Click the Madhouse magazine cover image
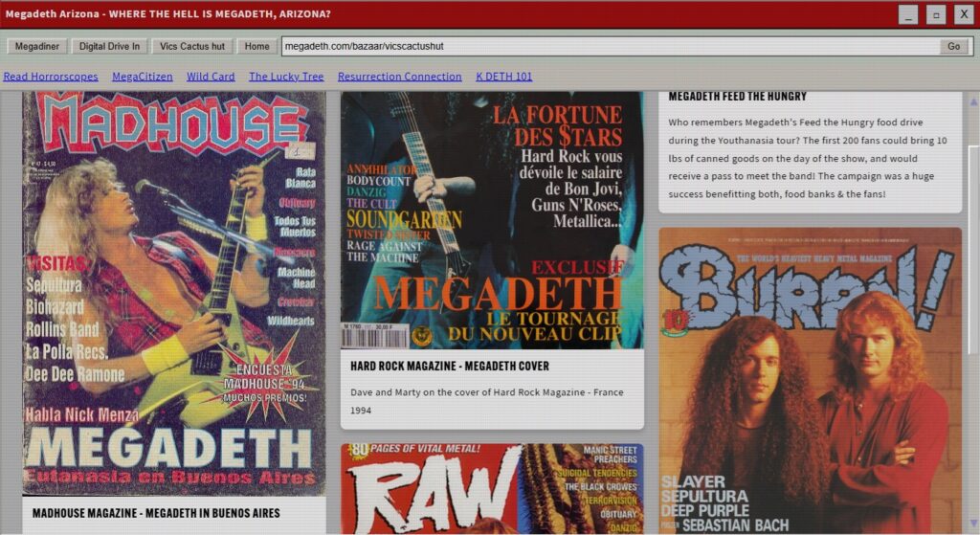The image size is (980, 535). coord(174,294)
